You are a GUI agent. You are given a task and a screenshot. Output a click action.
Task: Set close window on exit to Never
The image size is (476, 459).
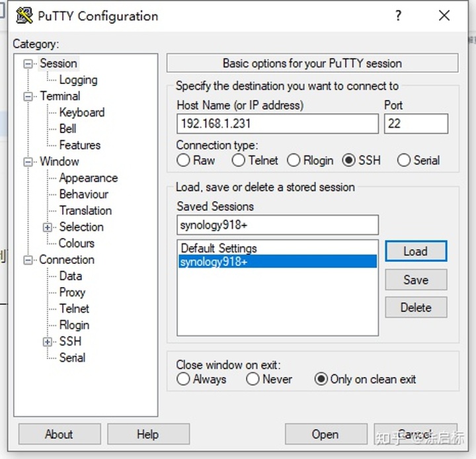[253, 379]
